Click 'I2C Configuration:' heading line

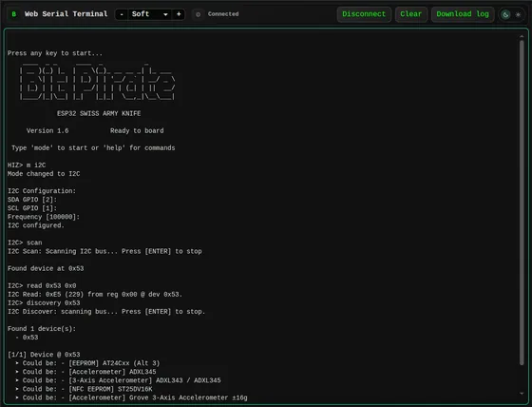click(x=42, y=191)
